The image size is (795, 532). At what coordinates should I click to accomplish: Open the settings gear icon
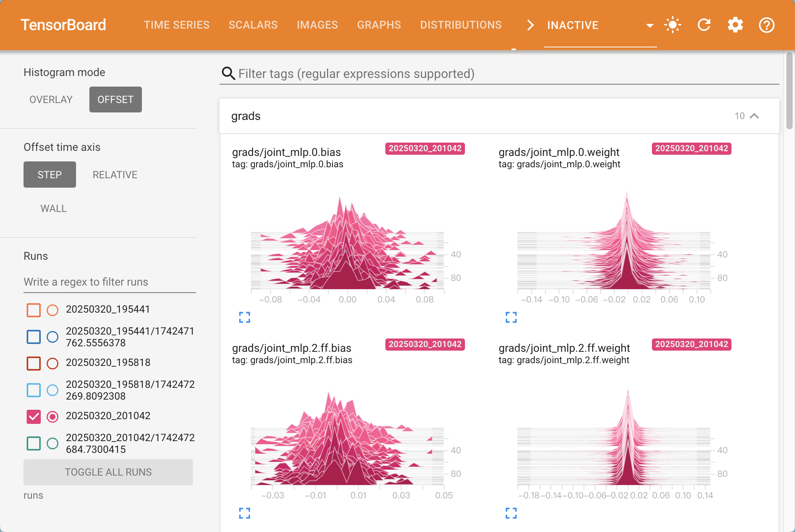tap(735, 25)
